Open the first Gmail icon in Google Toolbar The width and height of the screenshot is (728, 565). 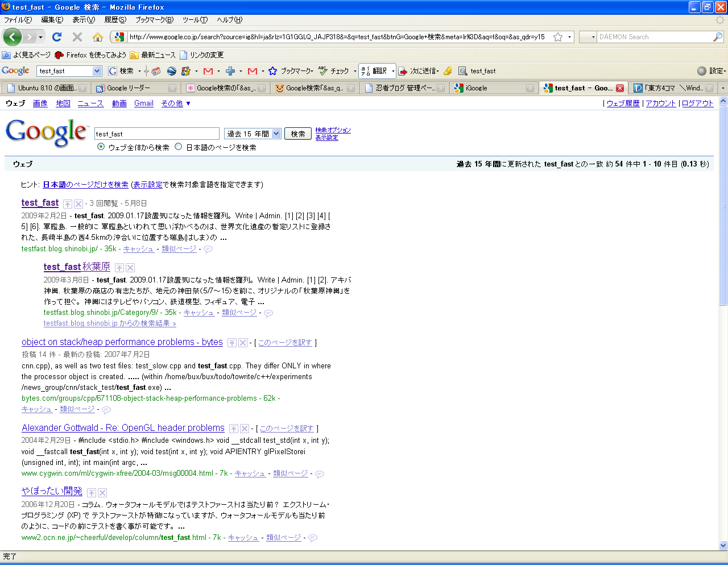[208, 71]
